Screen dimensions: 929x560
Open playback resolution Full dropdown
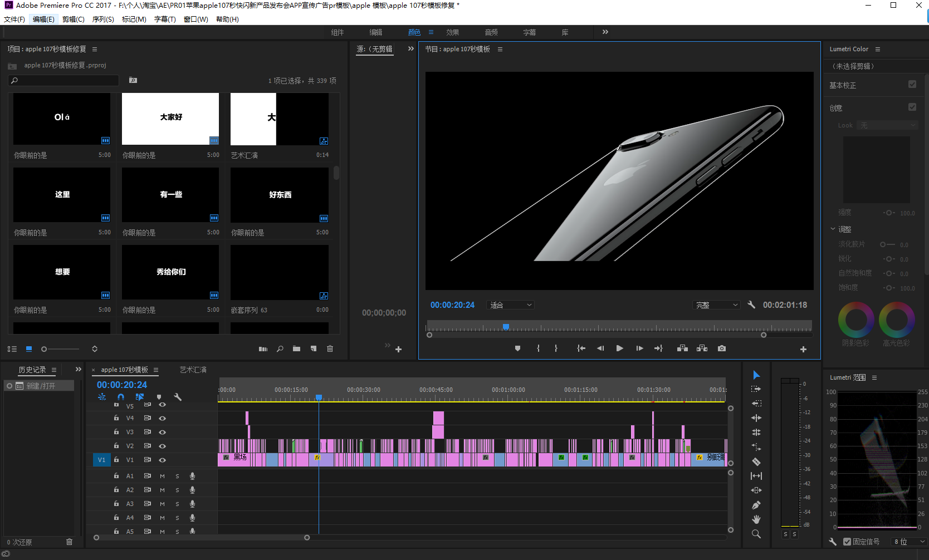716,305
